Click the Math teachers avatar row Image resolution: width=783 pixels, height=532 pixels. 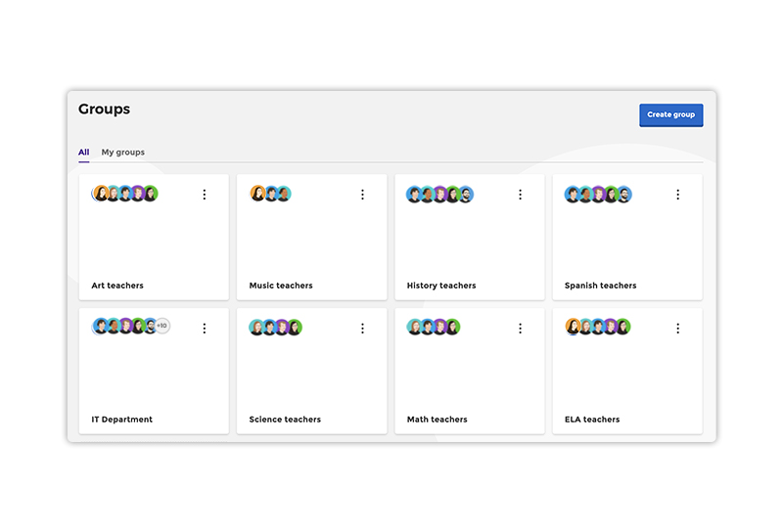[434, 327]
